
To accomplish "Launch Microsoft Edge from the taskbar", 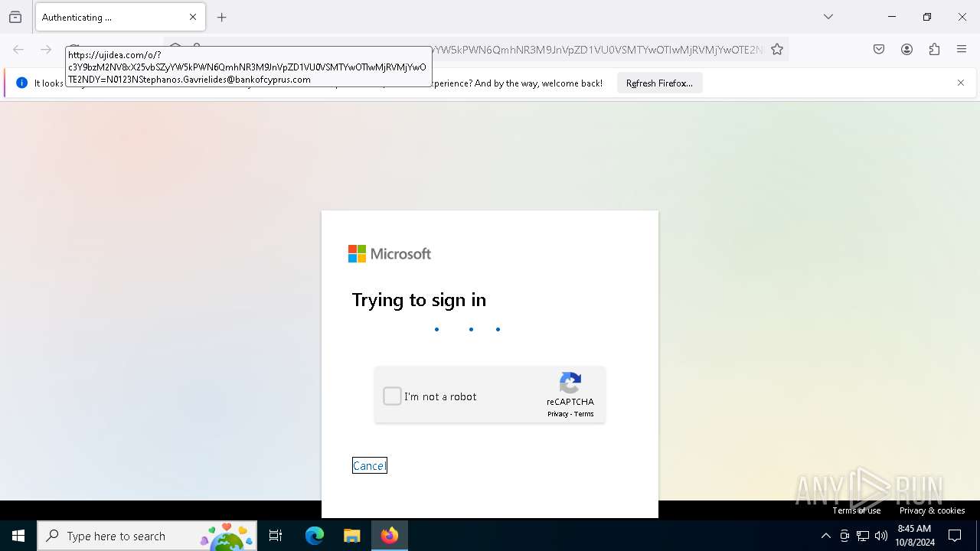I will click(315, 536).
